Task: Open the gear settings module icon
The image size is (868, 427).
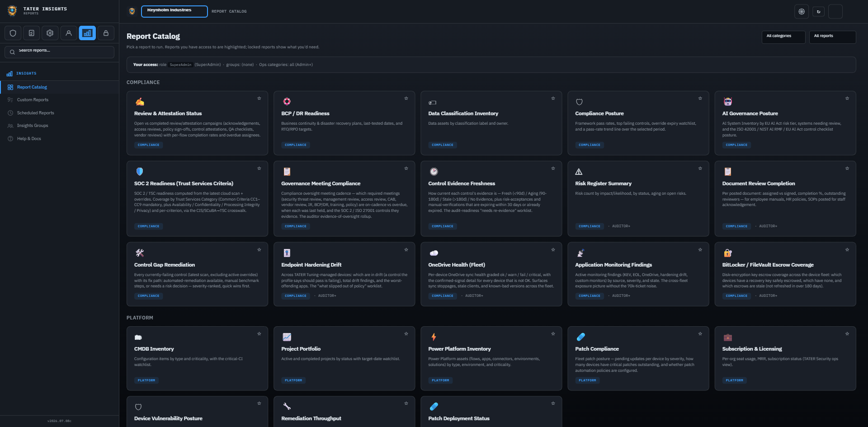Action: pos(50,33)
